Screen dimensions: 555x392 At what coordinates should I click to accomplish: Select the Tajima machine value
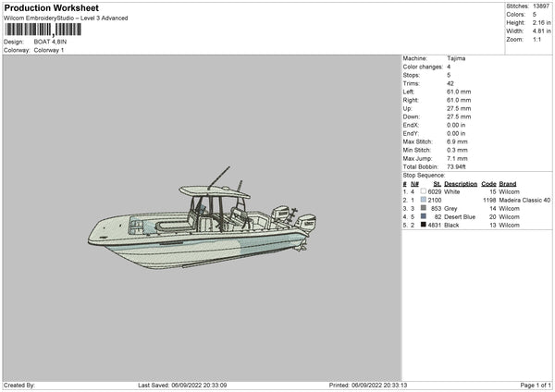click(x=456, y=57)
